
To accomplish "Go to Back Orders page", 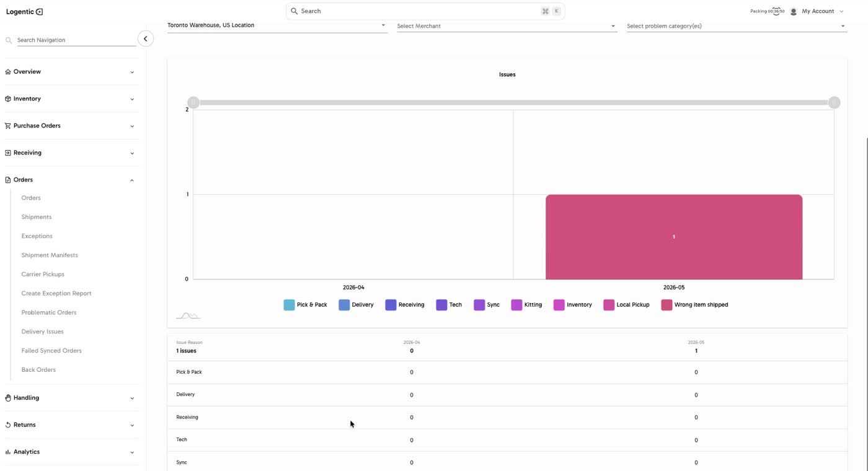I will pyautogui.click(x=38, y=370).
